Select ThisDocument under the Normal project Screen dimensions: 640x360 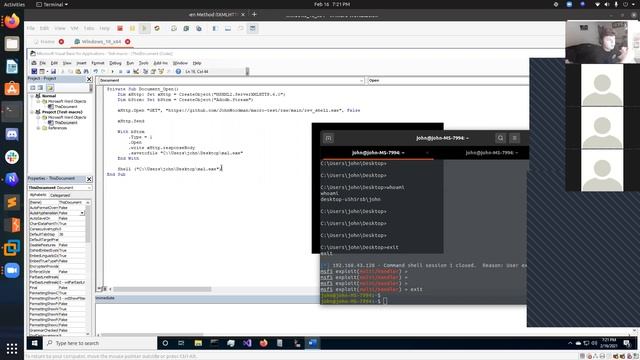65,107
